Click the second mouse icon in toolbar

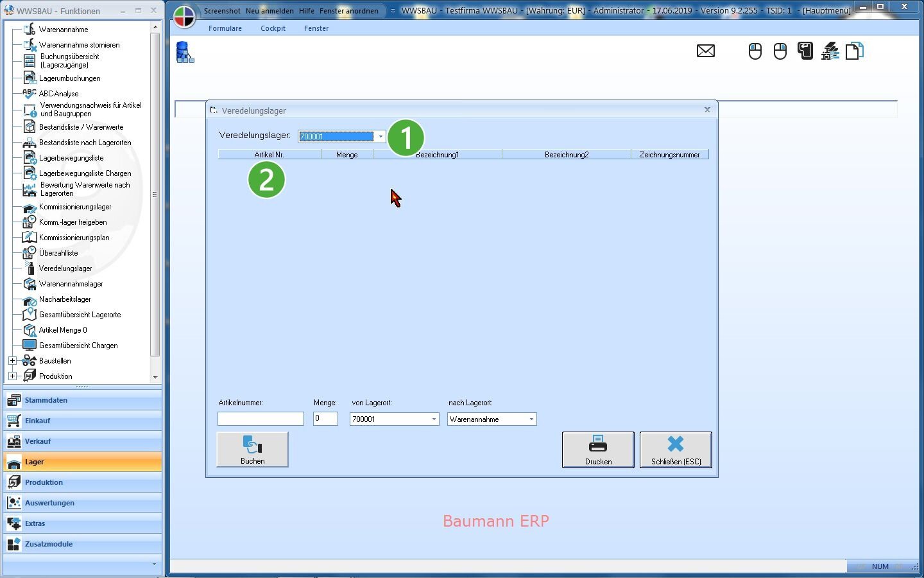(x=780, y=51)
